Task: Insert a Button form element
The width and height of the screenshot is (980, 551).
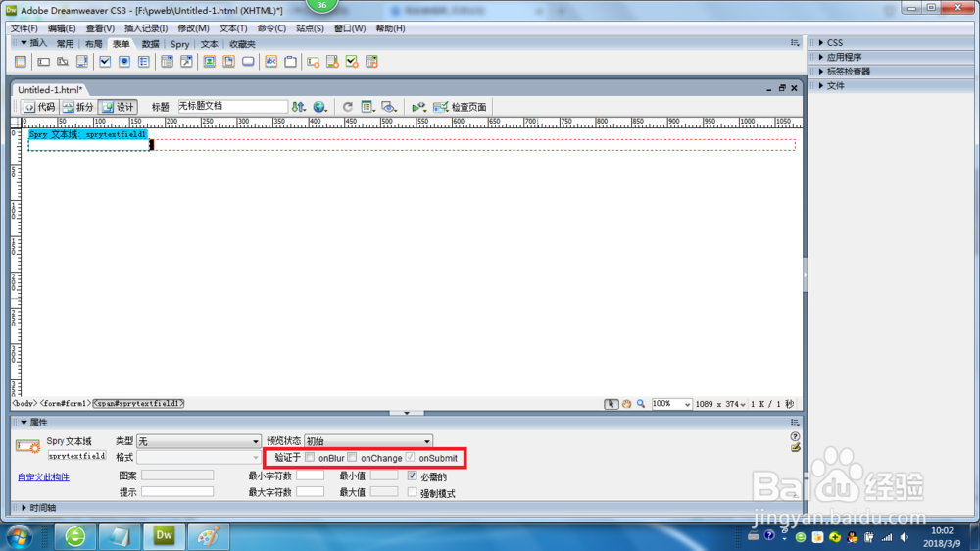Action: pos(248,62)
